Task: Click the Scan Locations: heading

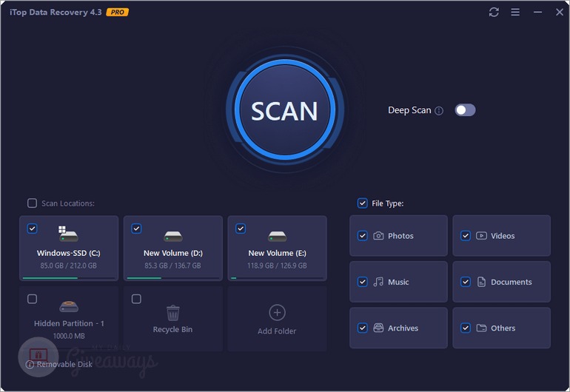Action: [x=68, y=203]
